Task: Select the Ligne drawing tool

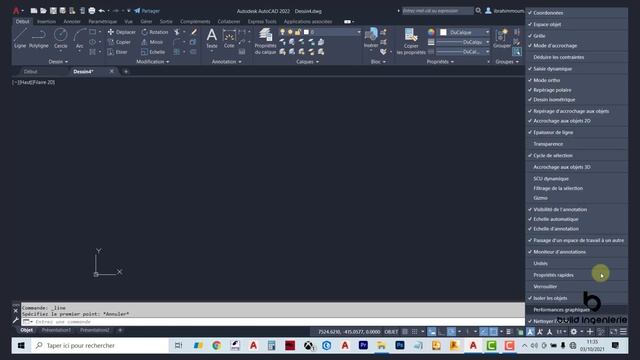Action: pos(20,38)
